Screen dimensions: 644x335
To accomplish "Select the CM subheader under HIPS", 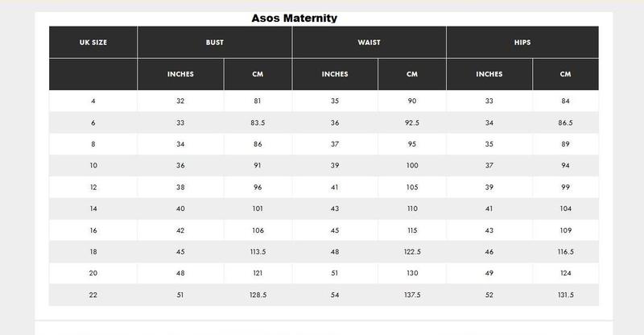I will pyautogui.click(x=566, y=74).
